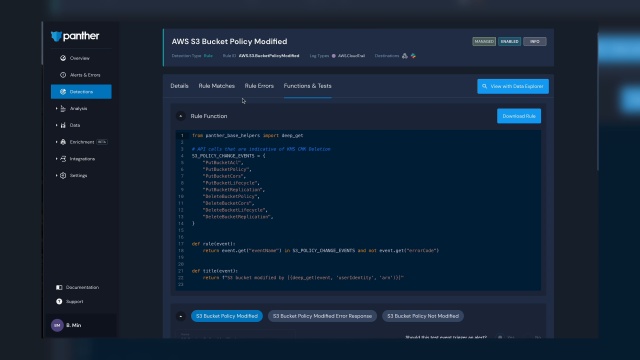Click the def title(event) code line
Screen dimensions: 640x360
click(x=214, y=271)
